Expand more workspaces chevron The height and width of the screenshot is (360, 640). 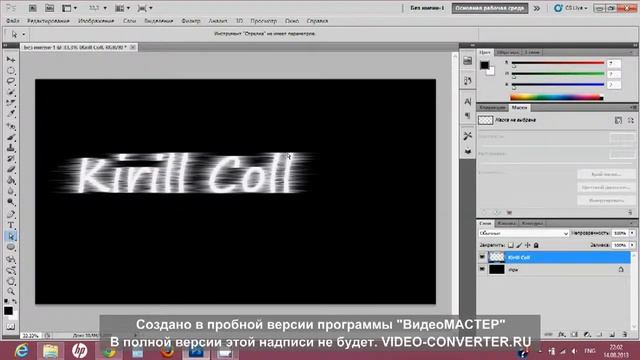pyautogui.click(x=537, y=8)
